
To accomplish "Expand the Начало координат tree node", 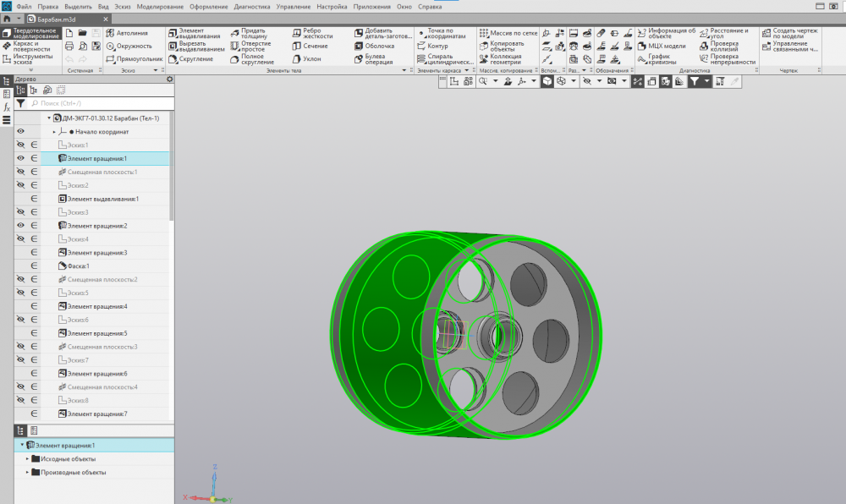I will coord(54,132).
